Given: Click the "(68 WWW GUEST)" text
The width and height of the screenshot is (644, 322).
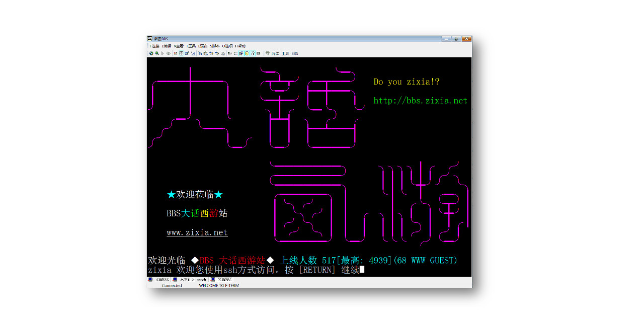Looking at the screenshot, I should pos(426,260).
